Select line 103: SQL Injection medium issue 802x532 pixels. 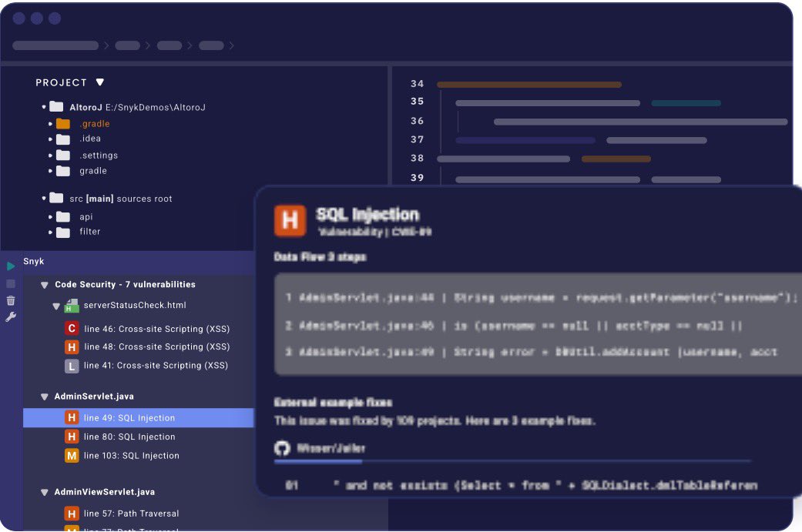[131, 456]
